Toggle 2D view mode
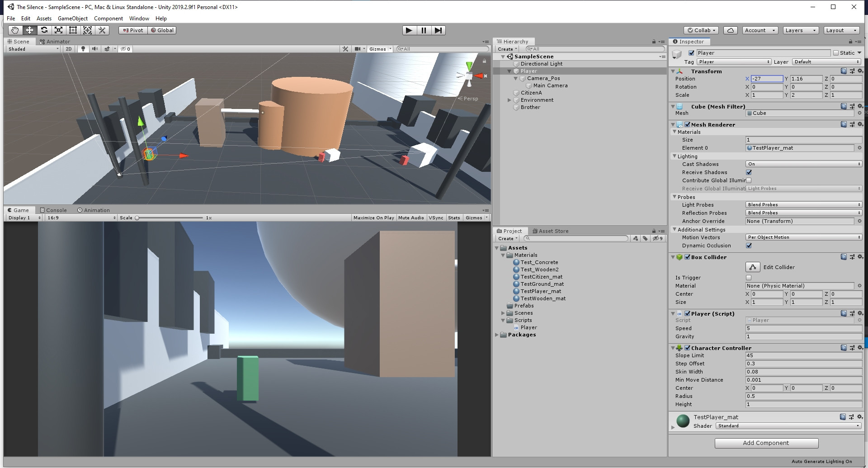 pos(68,49)
